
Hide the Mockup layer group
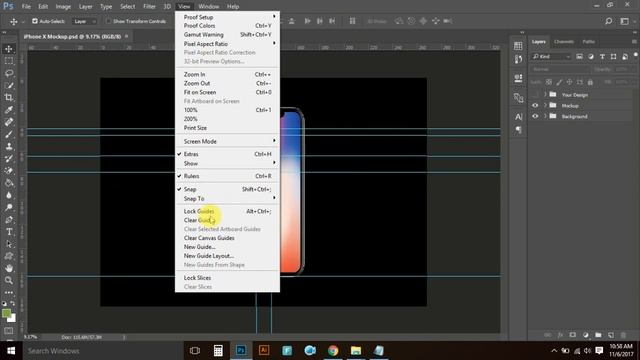535,106
